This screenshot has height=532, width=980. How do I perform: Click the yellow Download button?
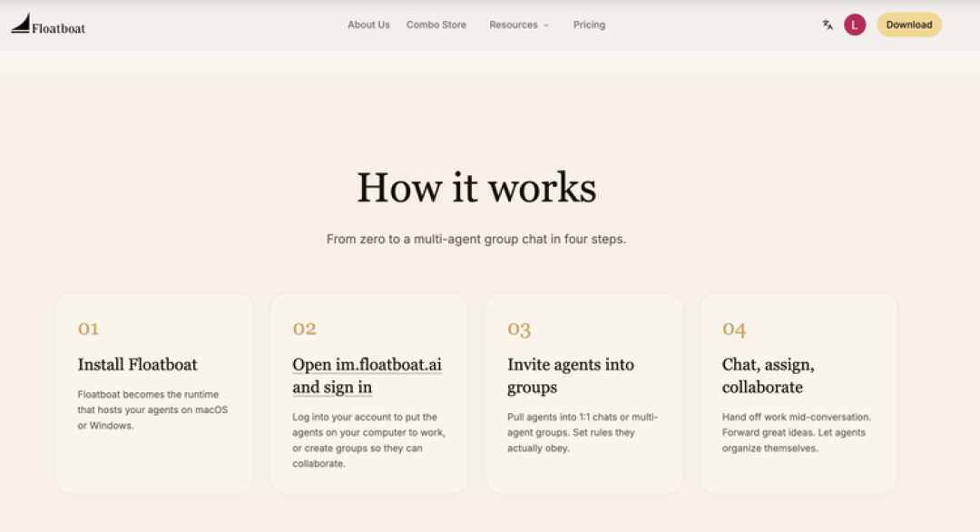(x=908, y=25)
